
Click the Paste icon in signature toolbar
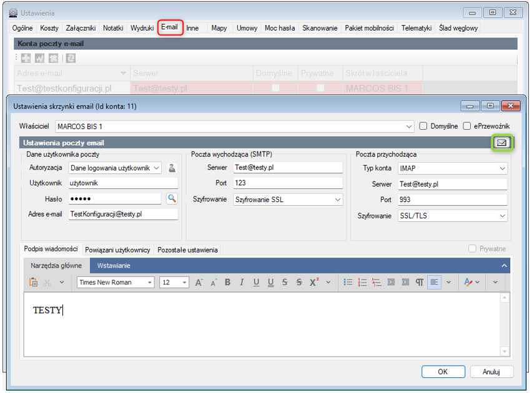[33, 282]
